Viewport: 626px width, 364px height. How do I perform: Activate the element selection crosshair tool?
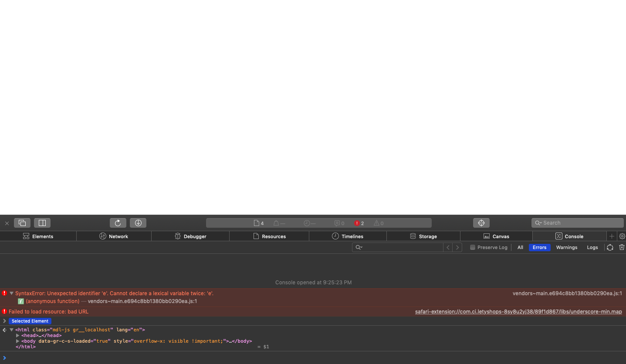point(481,222)
